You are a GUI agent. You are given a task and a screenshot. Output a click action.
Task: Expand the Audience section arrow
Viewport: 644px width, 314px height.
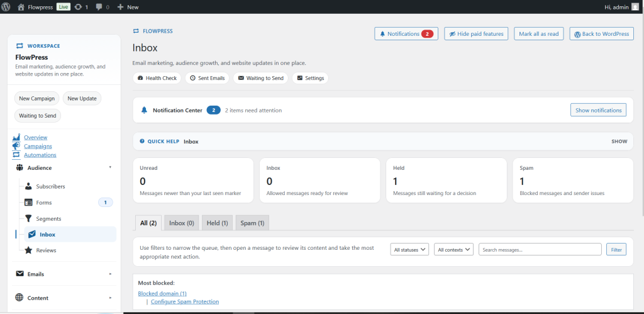point(110,167)
